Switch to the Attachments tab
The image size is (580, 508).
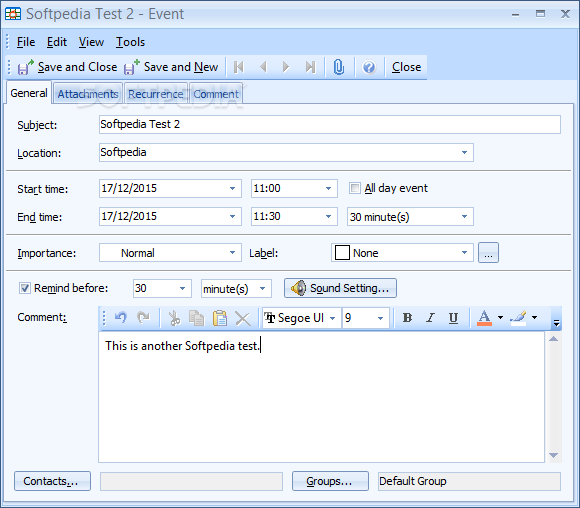tap(88, 94)
